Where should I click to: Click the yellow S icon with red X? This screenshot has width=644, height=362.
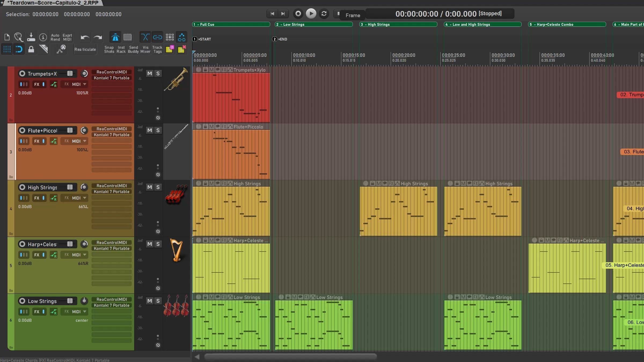click(182, 49)
